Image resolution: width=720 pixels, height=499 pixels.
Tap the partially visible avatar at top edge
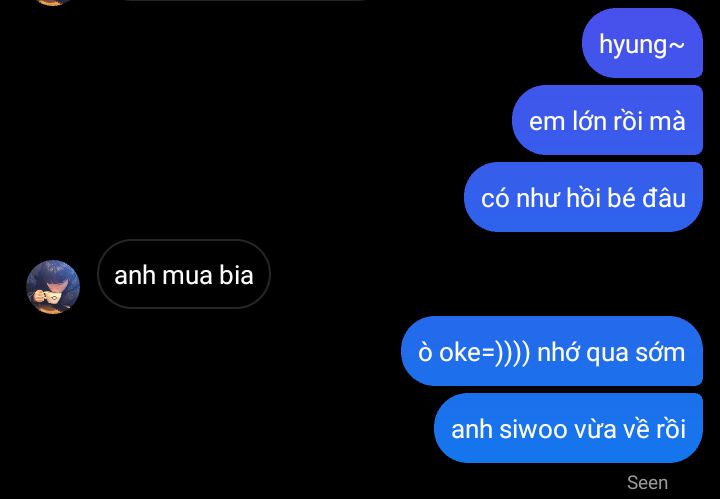click(x=53, y=2)
